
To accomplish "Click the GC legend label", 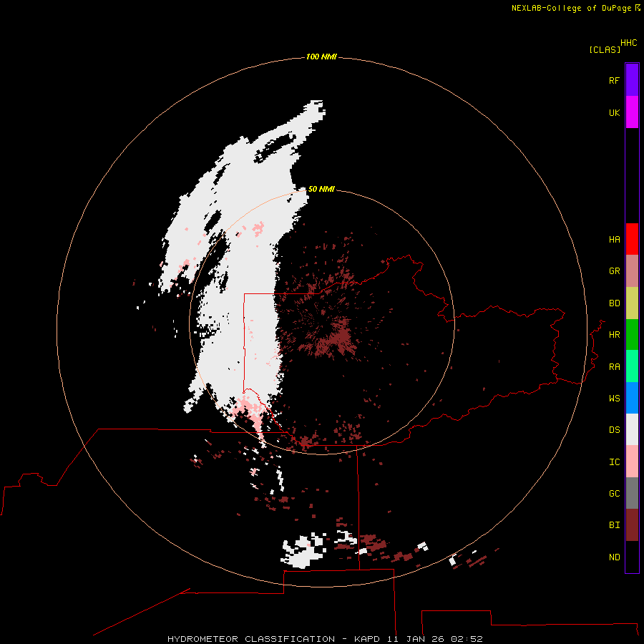I will click(614, 493).
